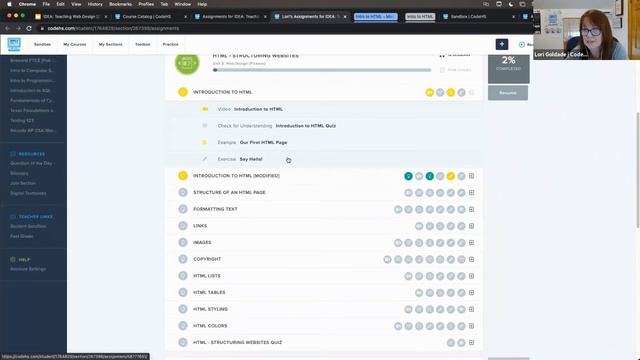Click the green HTML module badge
Viewport: 640px width, 360px height.
(x=187, y=63)
